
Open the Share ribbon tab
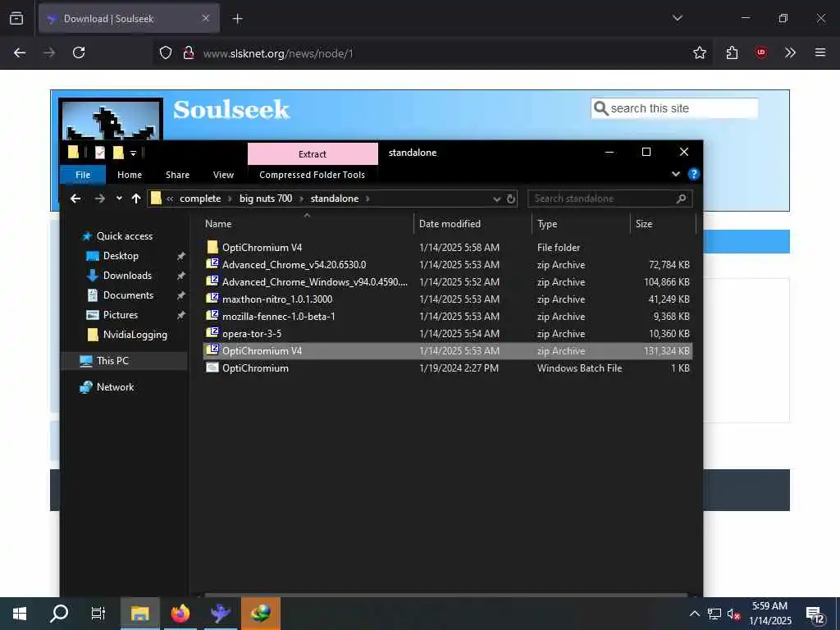[177, 175]
